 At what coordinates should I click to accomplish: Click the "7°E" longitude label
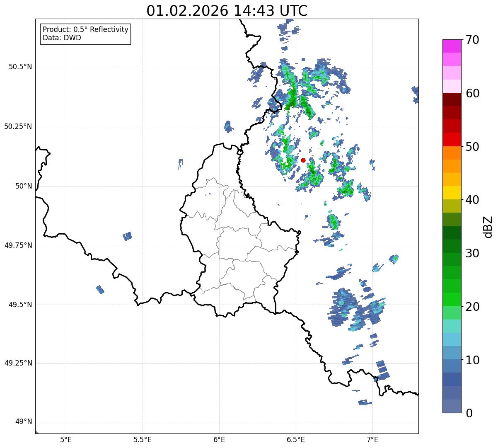coord(372,440)
